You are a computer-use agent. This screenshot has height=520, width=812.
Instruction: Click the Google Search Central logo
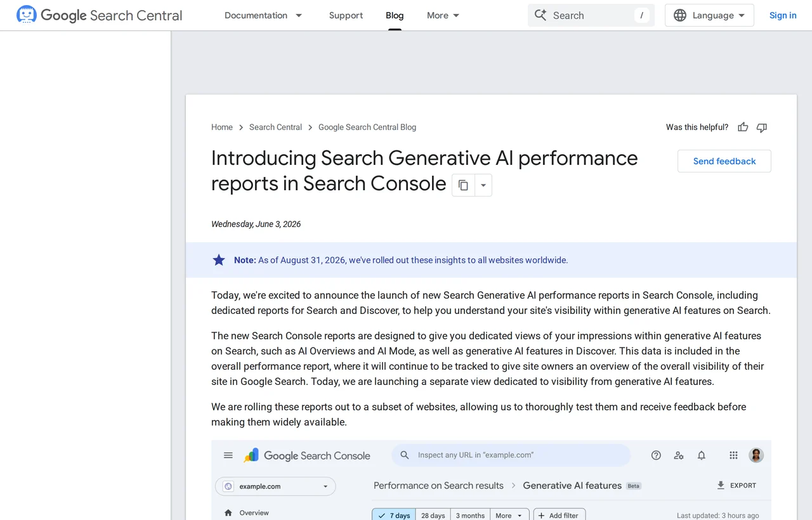coord(100,15)
